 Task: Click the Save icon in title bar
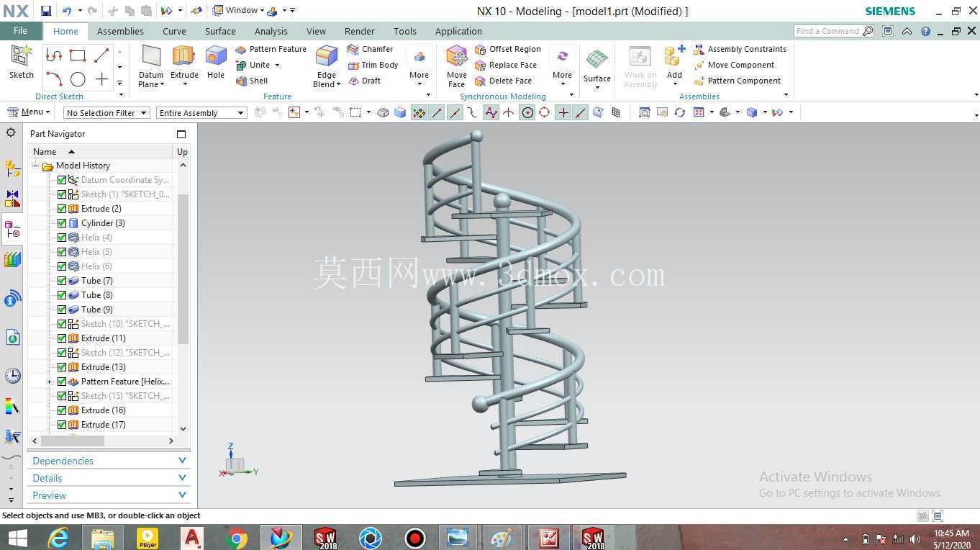point(45,11)
